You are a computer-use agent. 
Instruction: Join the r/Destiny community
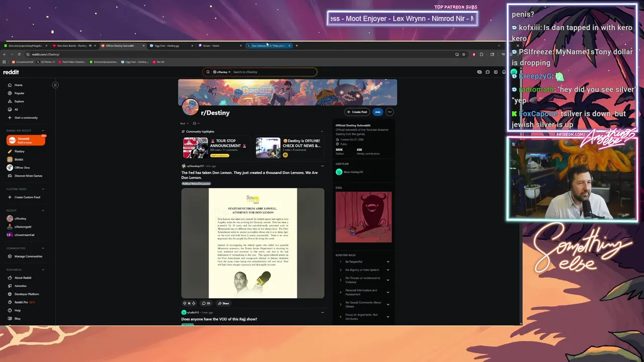point(377,112)
